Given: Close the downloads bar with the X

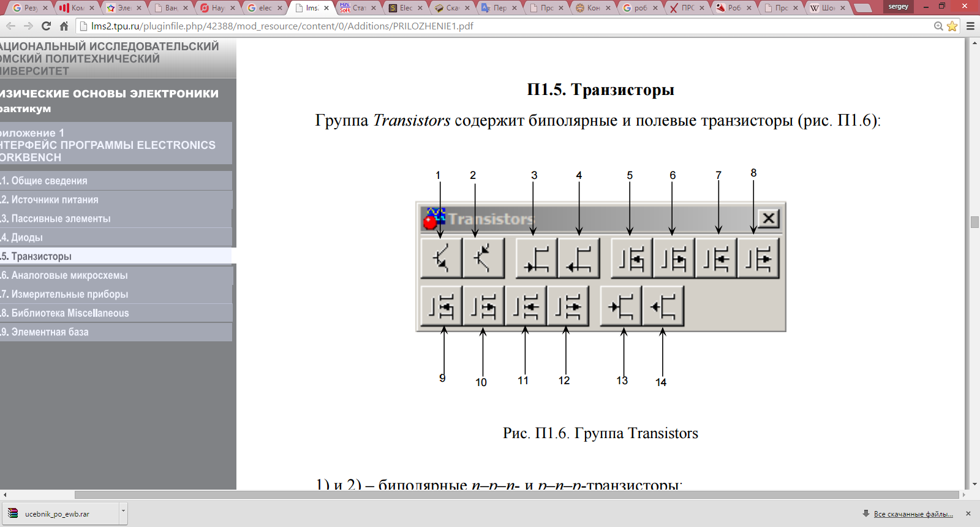Looking at the screenshot, I should [x=968, y=514].
